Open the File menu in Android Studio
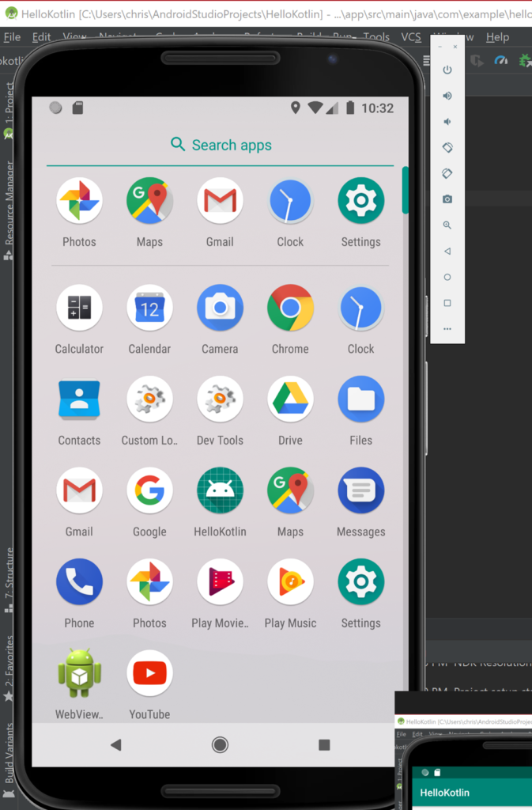532x810 pixels. pos(12,37)
